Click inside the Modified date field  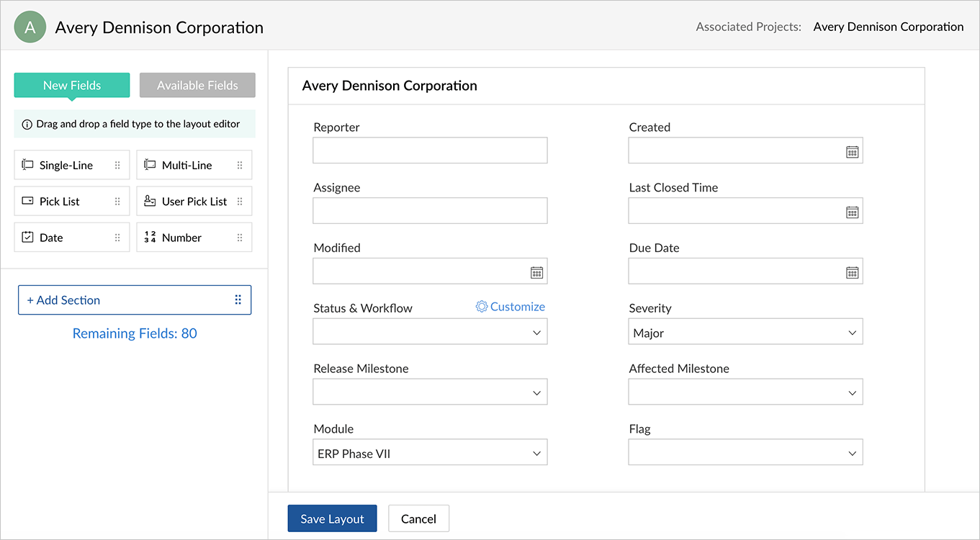click(430, 271)
